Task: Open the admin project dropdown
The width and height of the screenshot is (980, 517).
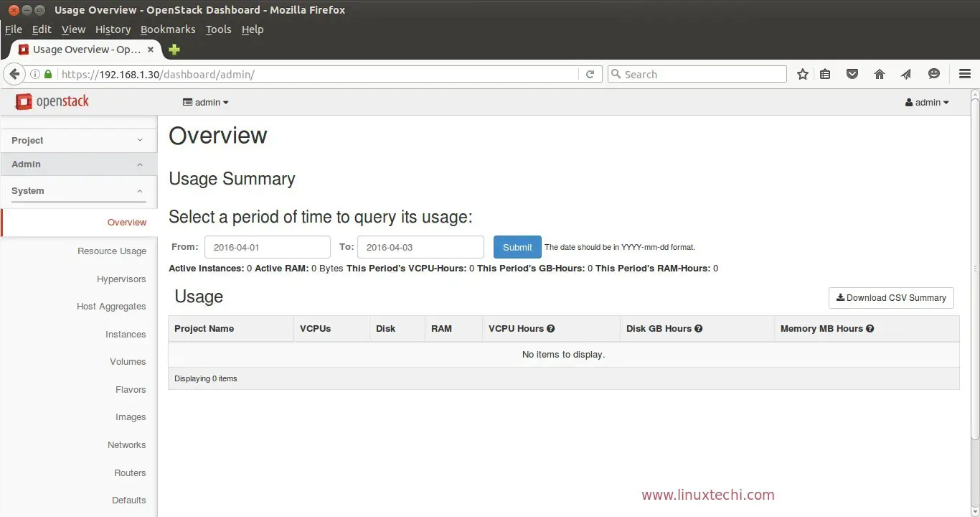Action: (206, 102)
